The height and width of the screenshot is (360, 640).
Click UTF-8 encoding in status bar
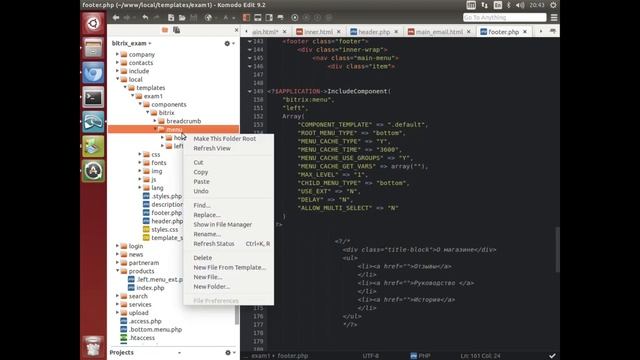(x=371, y=356)
